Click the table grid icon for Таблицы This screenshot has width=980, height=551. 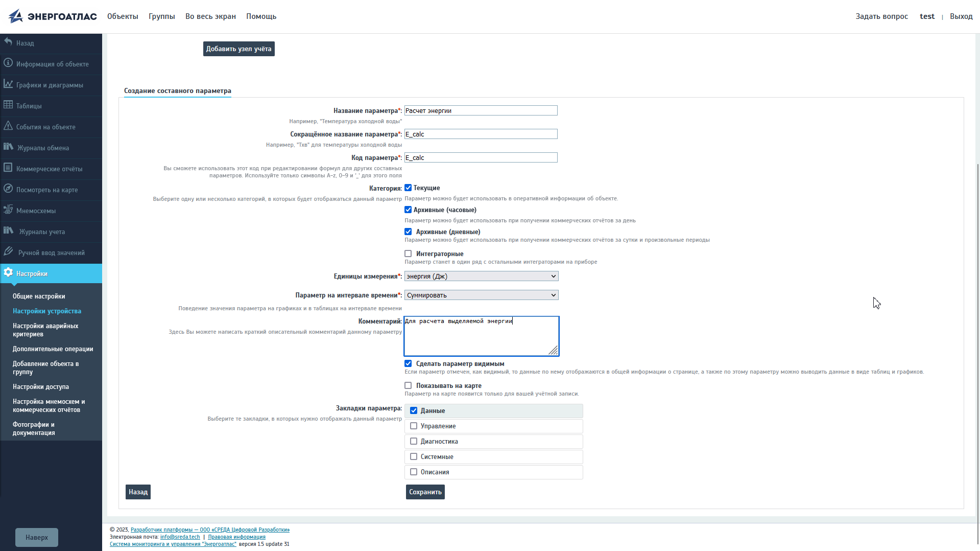tap(8, 105)
